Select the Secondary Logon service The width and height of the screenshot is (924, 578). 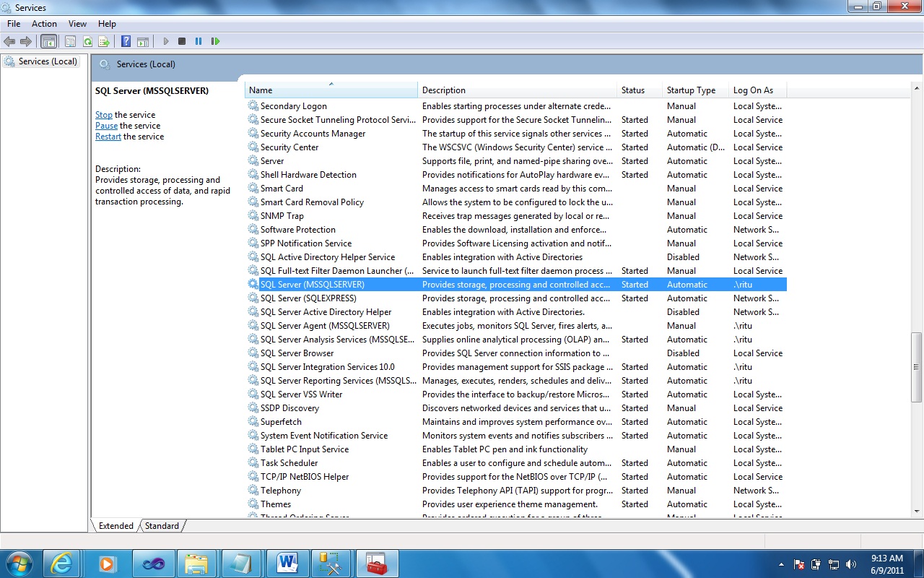pos(515,106)
